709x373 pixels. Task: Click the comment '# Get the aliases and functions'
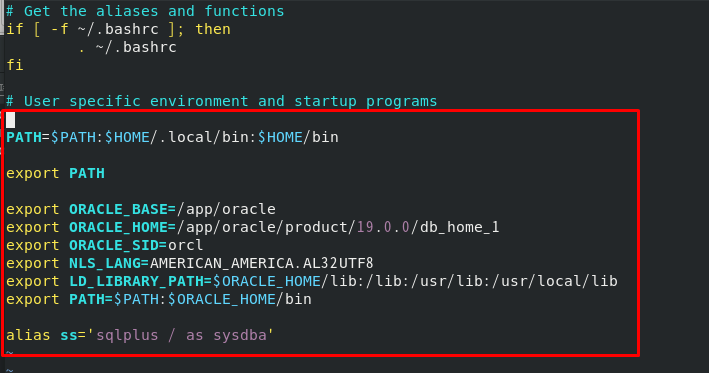pyautogui.click(x=145, y=11)
